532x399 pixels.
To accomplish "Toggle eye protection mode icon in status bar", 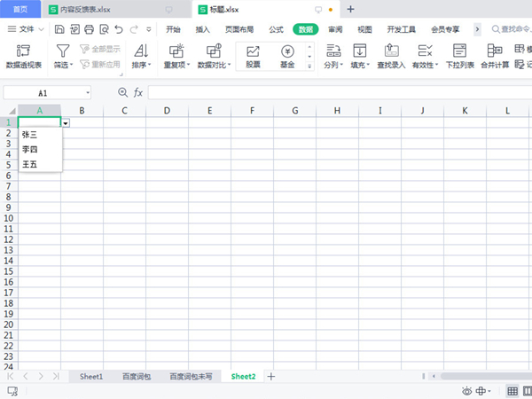I will tap(467, 391).
